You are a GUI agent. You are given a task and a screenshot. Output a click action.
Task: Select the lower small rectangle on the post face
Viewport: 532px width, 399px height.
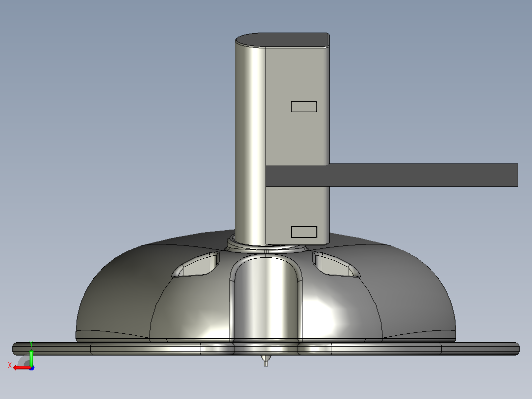[x=304, y=232]
